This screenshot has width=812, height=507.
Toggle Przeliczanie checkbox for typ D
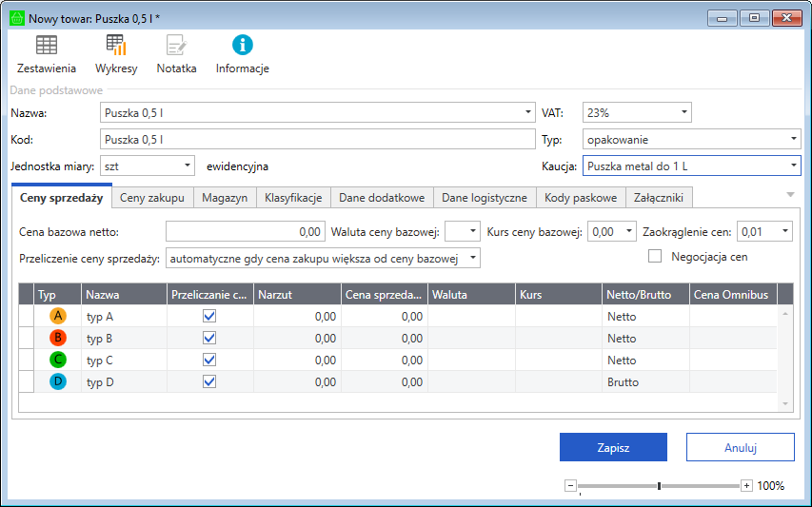209,381
